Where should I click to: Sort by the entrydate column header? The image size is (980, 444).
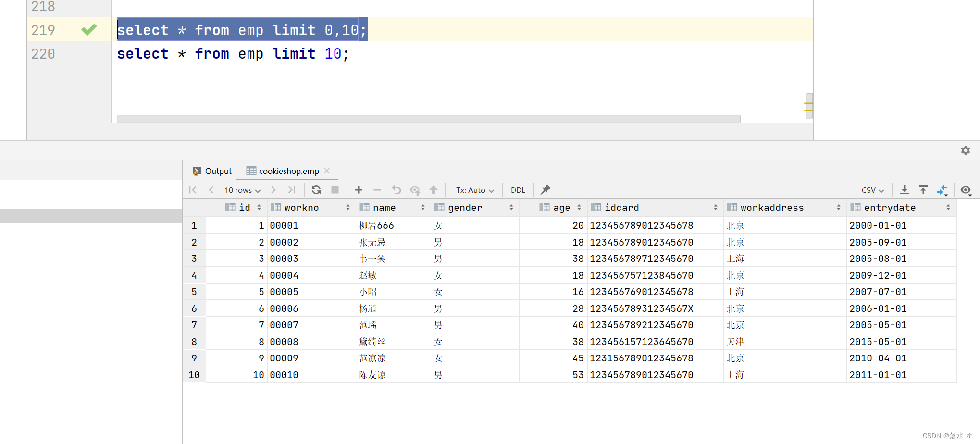coord(901,208)
